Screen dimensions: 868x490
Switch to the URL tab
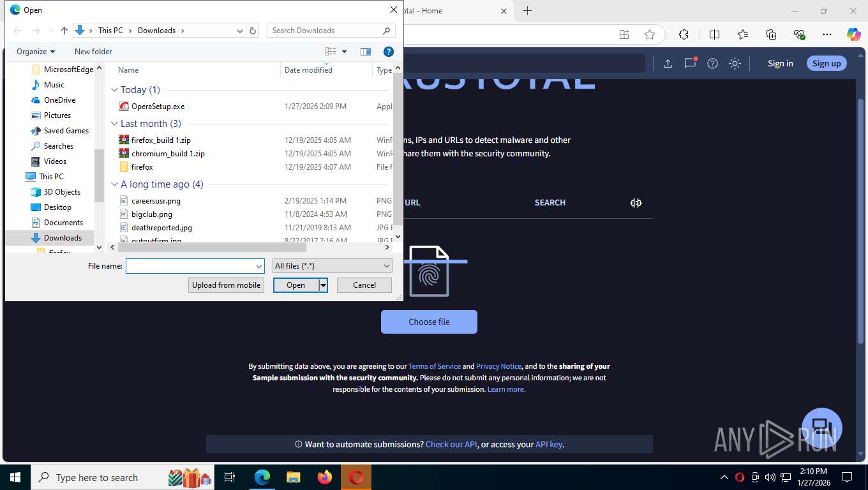[412, 202]
